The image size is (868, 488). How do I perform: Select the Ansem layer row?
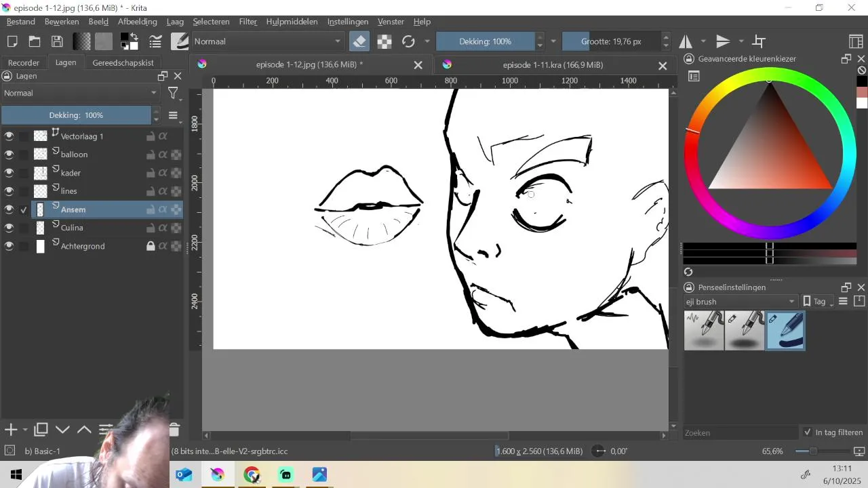(x=92, y=209)
